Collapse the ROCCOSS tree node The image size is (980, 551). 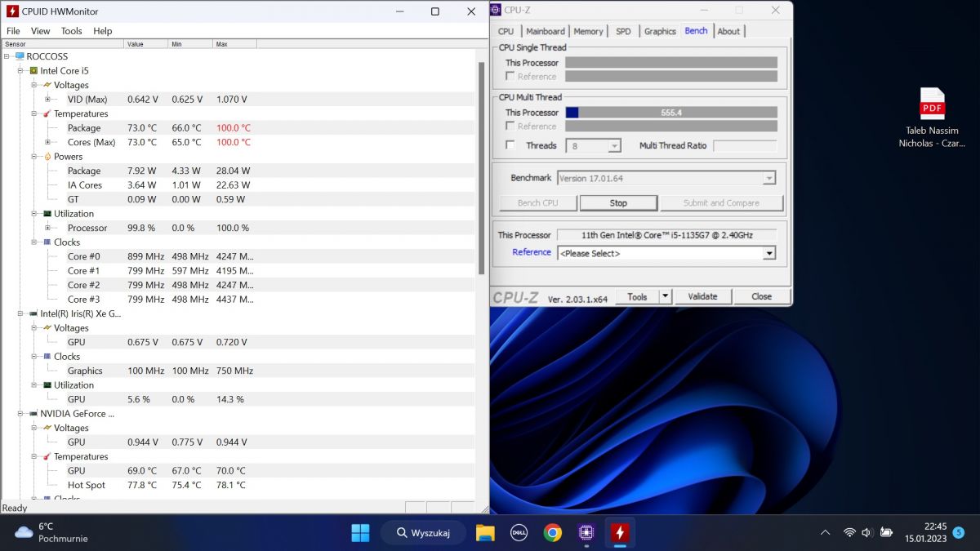point(7,56)
